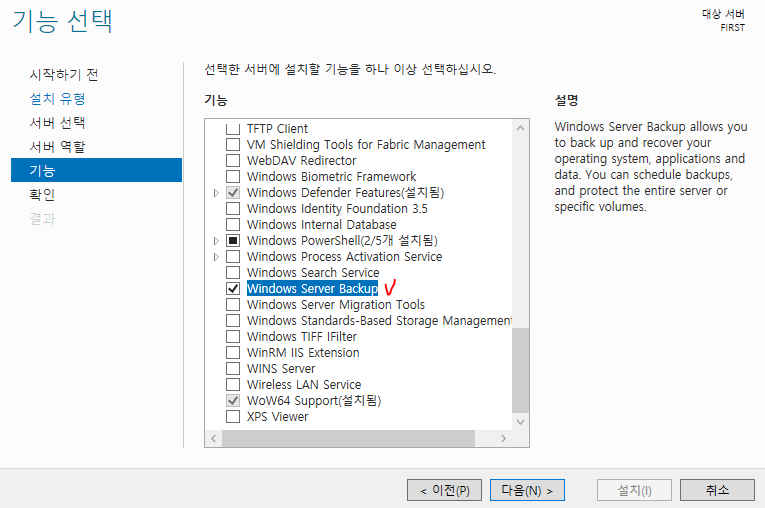
Task: Cancel the wizard with 취소
Action: click(x=717, y=490)
